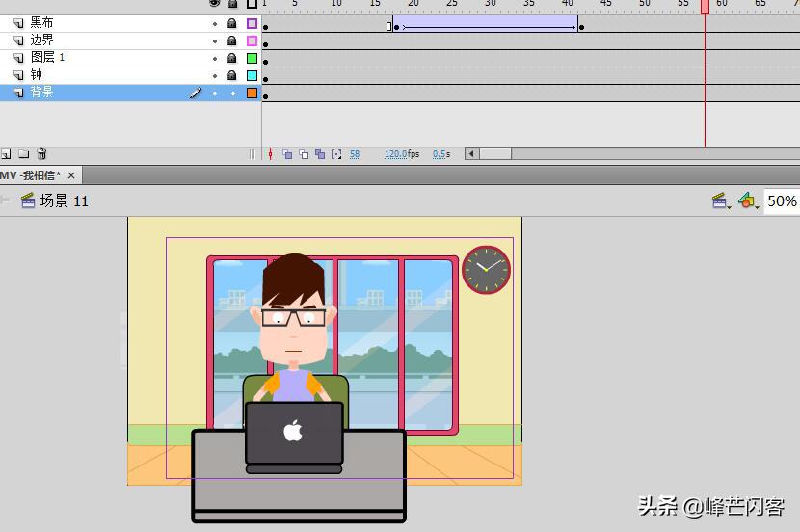
Task: Select the laptop on the stage
Action: point(294,438)
